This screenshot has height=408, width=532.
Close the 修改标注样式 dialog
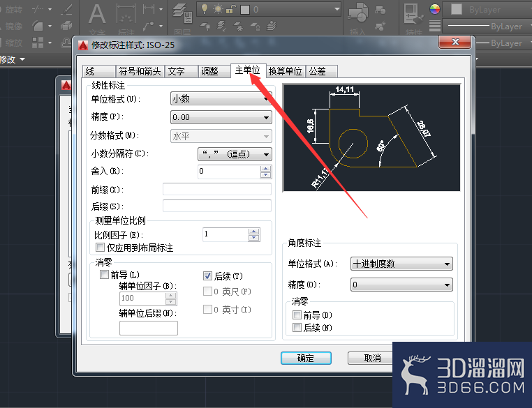pyautogui.click(x=455, y=42)
